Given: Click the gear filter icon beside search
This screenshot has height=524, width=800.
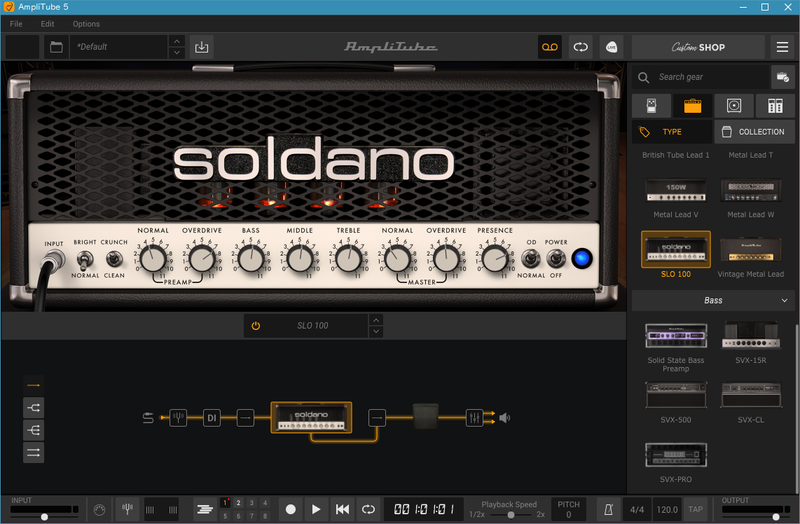Looking at the screenshot, I should (x=782, y=78).
